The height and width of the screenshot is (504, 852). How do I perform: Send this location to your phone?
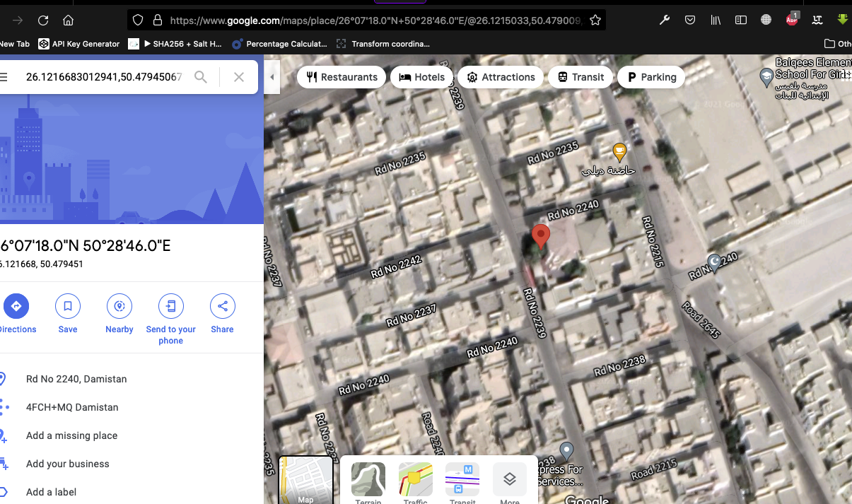[x=170, y=306]
